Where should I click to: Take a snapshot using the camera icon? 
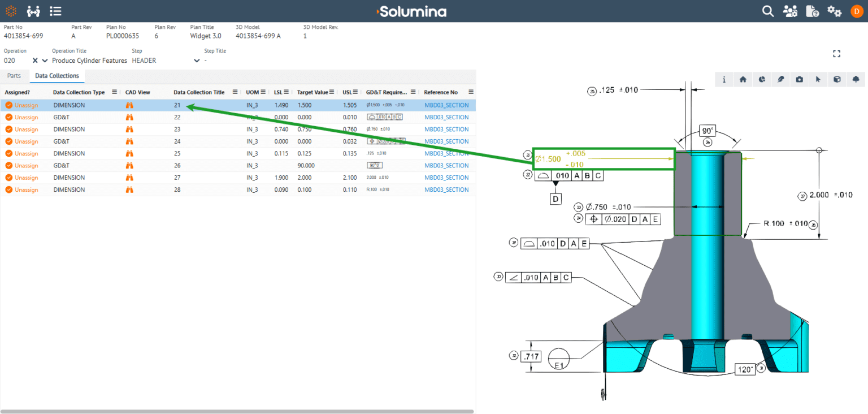pos(799,80)
